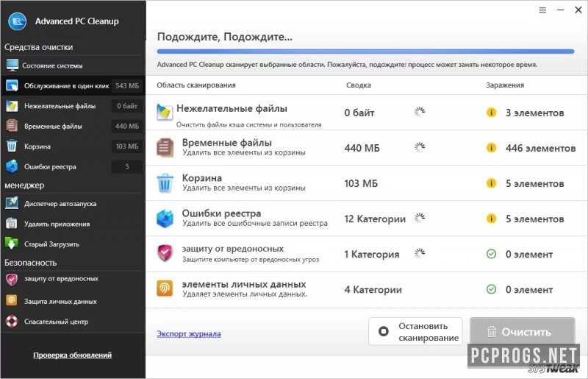
Task: Click the orange fingerprint icon in scan list
Action: coord(165,288)
